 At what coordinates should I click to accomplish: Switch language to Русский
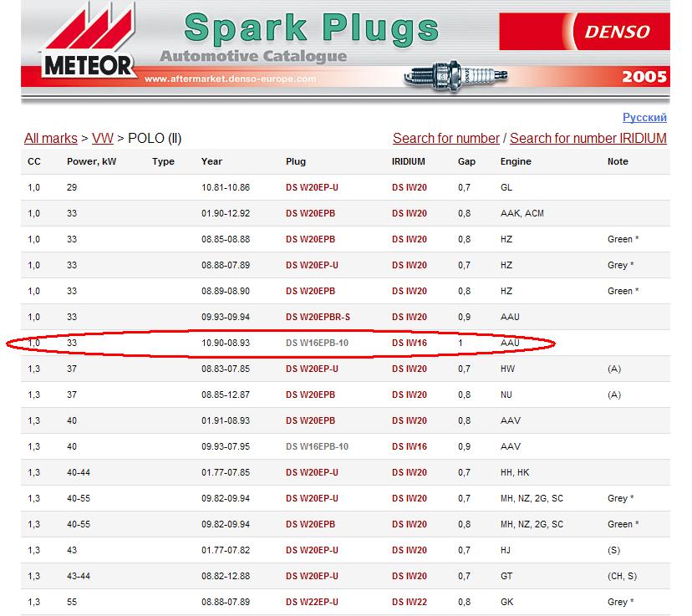coord(644,117)
